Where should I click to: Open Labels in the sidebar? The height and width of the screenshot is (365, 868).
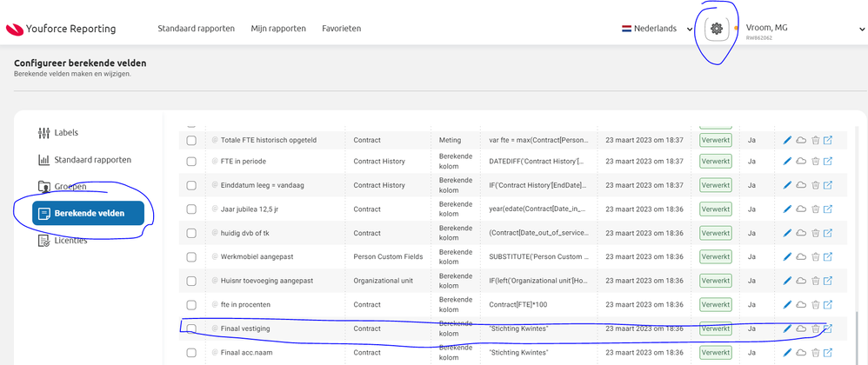coord(58,133)
